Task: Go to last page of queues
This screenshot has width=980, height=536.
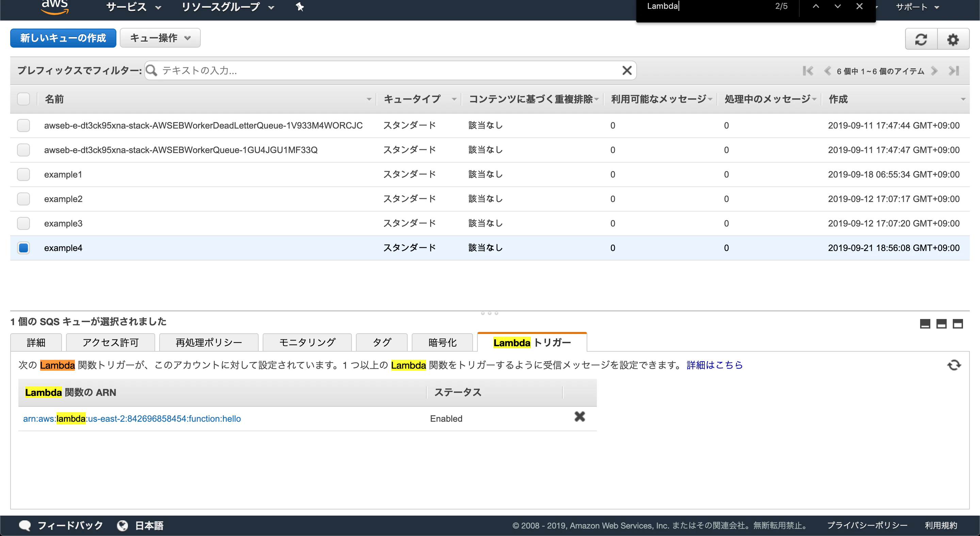Action: (x=954, y=71)
